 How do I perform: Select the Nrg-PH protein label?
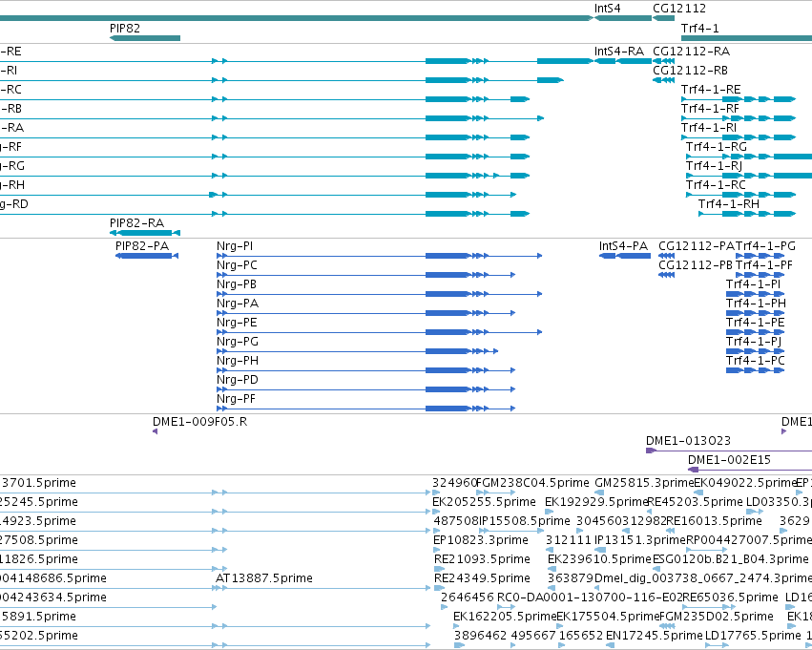tap(238, 361)
